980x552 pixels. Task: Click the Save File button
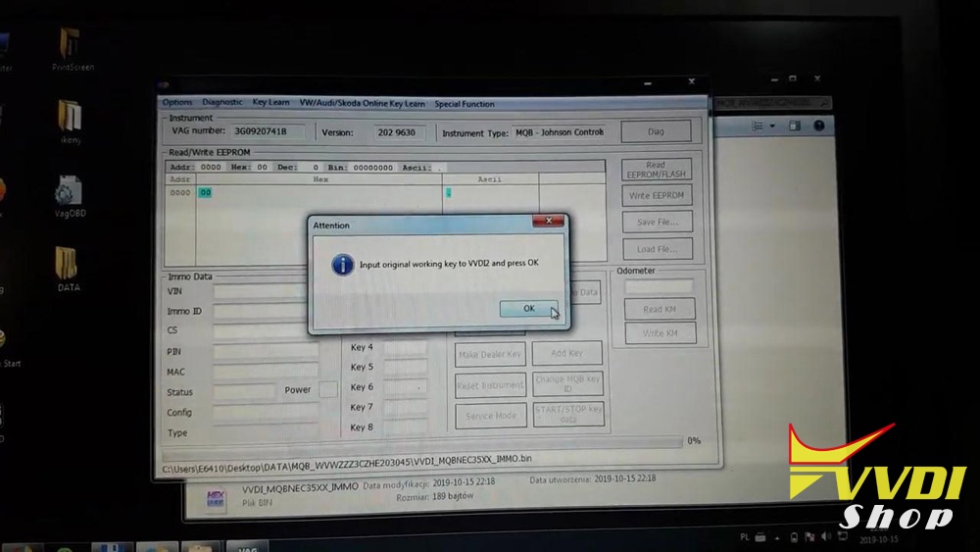[657, 222]
